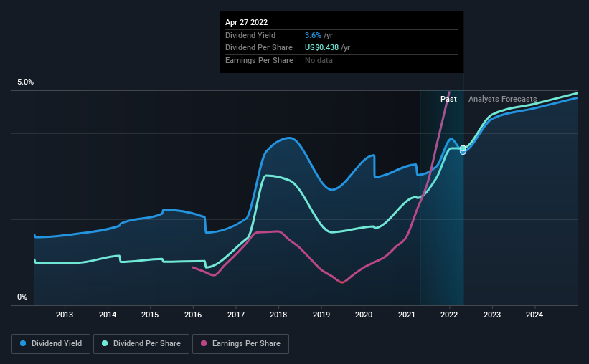The height and width of the screenshot is (364, 589).
Task: Click the teal data point marker at Apr 2022
Action: coord(463,148)
